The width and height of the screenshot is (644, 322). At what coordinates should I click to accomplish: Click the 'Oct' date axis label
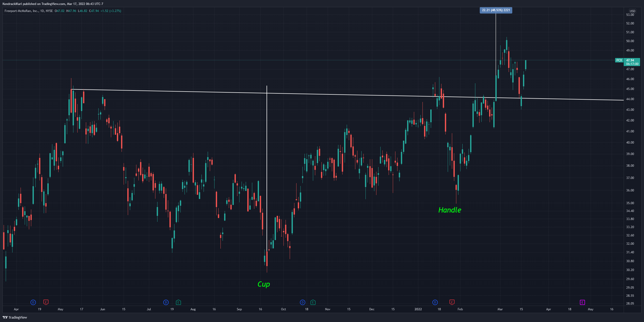[283, 309]
